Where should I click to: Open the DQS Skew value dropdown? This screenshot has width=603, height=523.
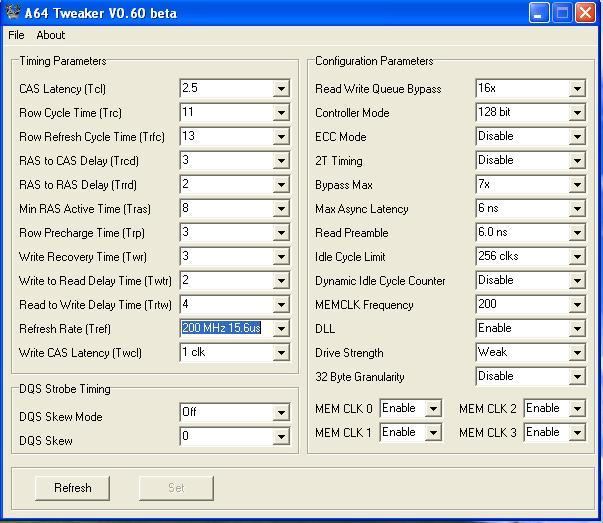[282, 436]
